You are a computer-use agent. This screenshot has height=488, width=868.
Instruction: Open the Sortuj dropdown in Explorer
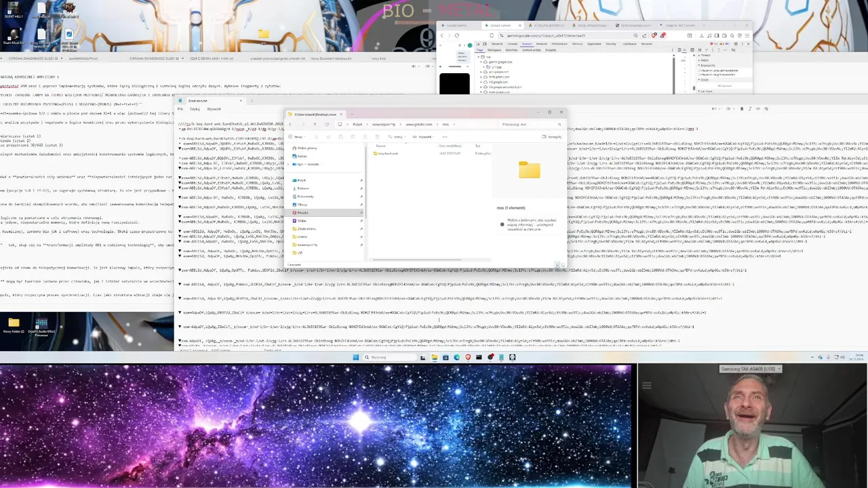point(397,137)
